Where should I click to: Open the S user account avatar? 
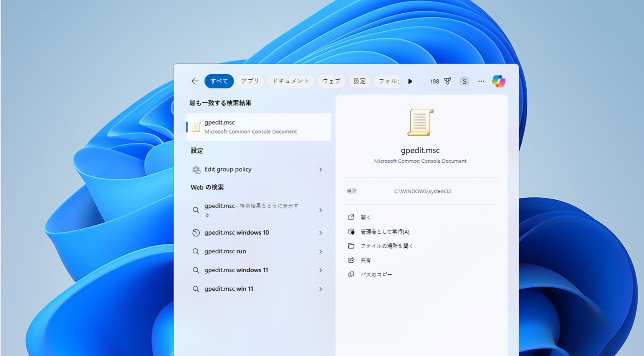[464, 81]
